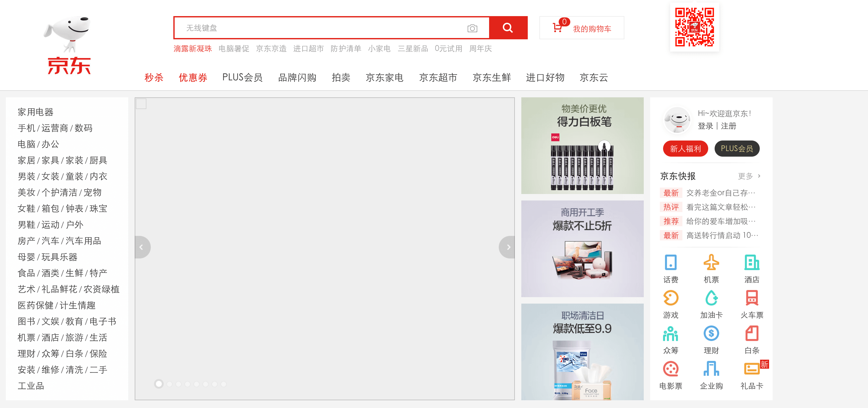868x408 pixels.
Task: Click the 加油卡 fuel card icon
Action: pyautogui.click(x=711, y=298)
